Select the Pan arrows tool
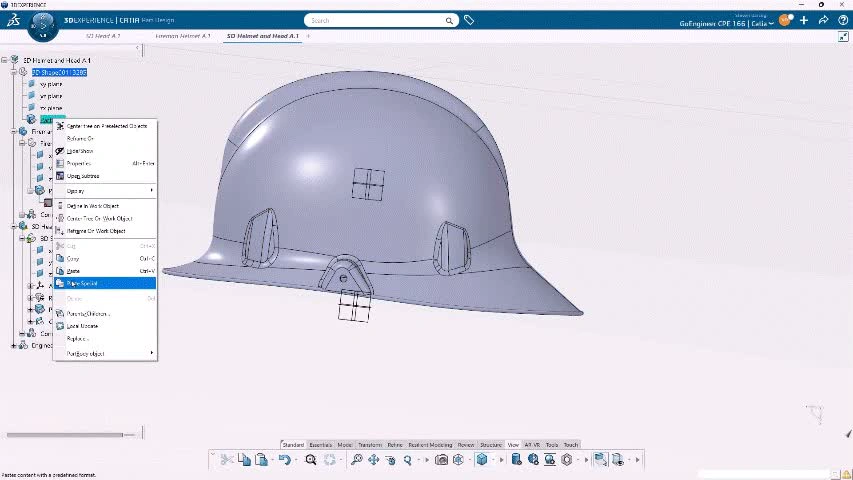 (x=373, y=460)
